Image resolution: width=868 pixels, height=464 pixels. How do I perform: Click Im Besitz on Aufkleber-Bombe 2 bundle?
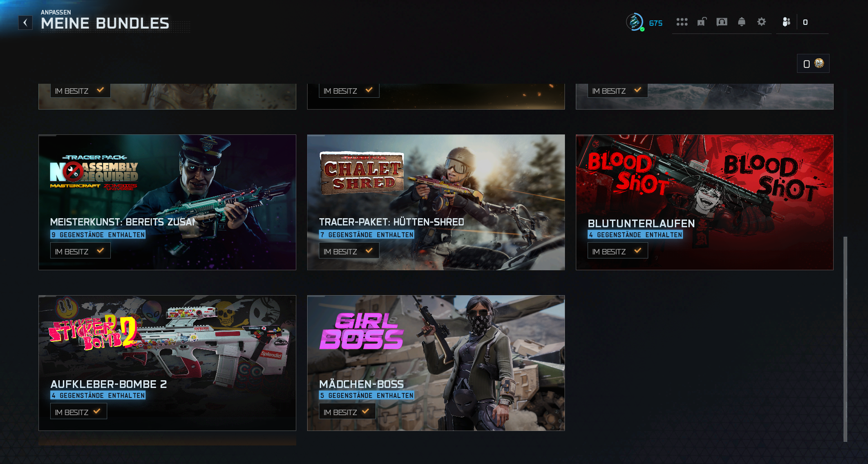[x=78, y=411]
